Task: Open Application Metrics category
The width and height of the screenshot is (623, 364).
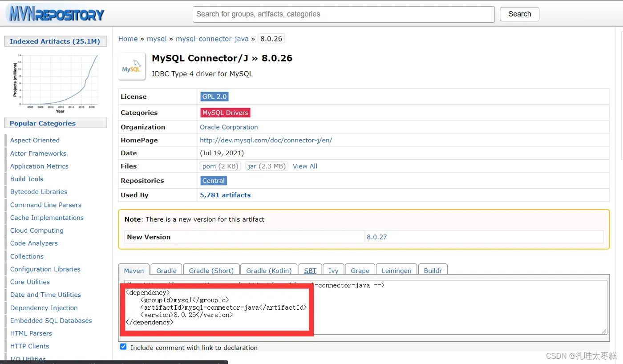Action: coord(39,166)
